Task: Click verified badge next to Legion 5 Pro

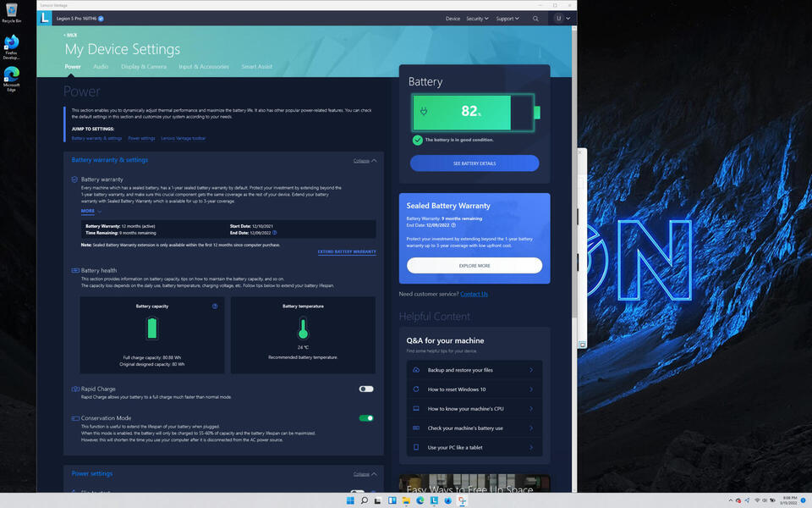Action: (x=101, y=19)
